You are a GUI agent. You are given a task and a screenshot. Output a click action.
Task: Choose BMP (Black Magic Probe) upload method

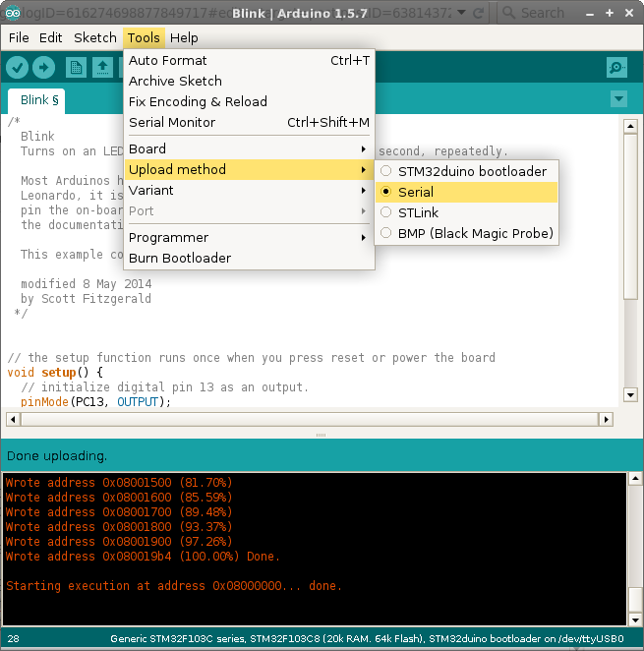pos(466,233)
